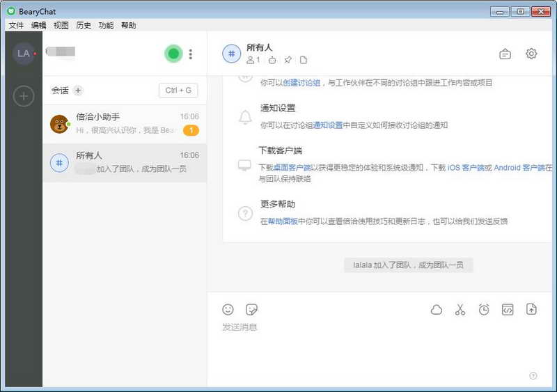Open the channel files icon in header
Viewport: 557px width, 392px height.
pyautogui.click(x=304, y=60)
